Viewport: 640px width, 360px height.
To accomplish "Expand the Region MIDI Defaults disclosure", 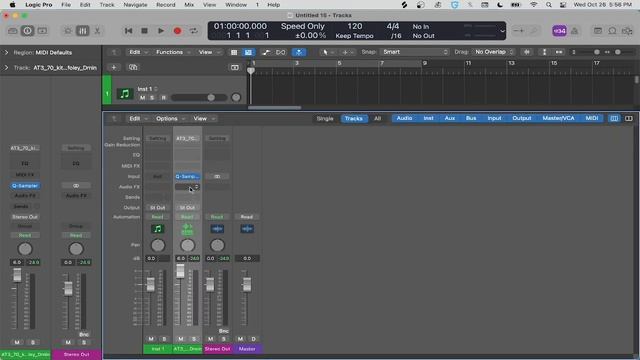I will [6, 52].
